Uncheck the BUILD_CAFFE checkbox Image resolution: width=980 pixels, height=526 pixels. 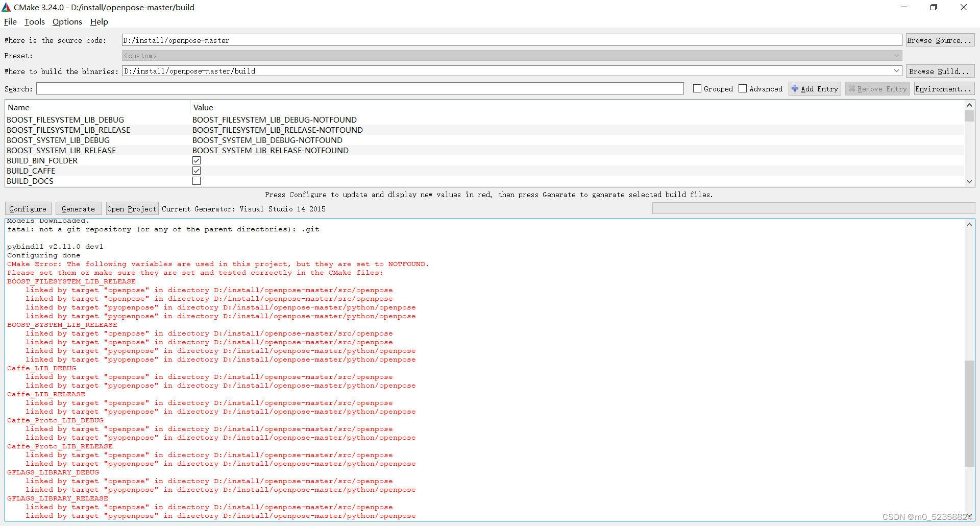click(197, 171)
